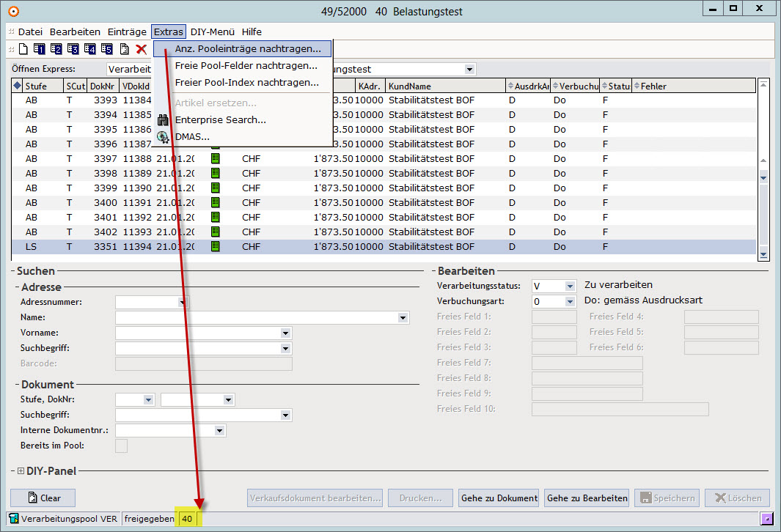Click the green document icon in row 3398
Viewport: 781px width, 532px height.
tap(215, 173)
